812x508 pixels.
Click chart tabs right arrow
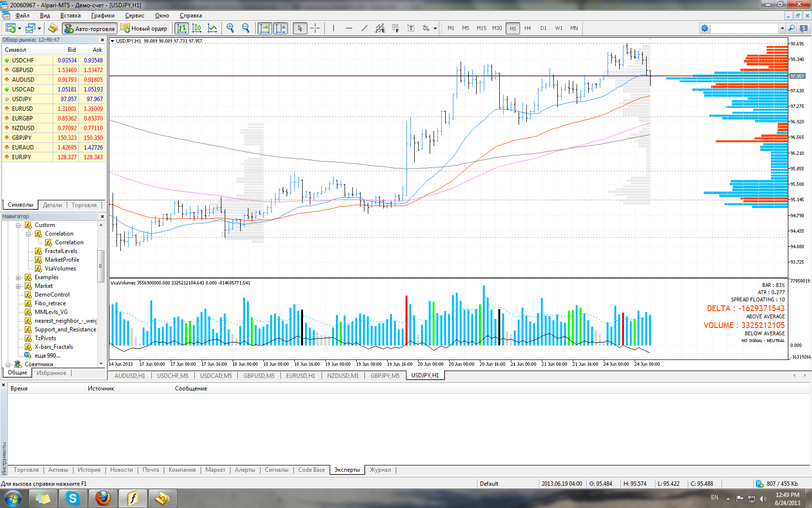(x=805, y=375)
